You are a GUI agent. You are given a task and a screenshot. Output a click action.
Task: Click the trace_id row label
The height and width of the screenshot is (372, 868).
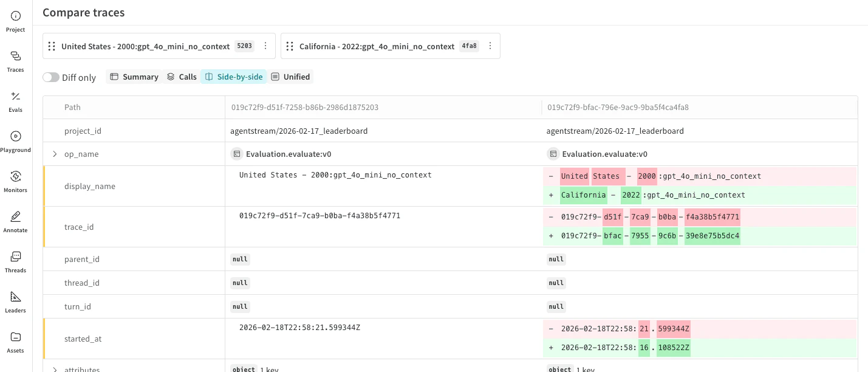[79, 227]
